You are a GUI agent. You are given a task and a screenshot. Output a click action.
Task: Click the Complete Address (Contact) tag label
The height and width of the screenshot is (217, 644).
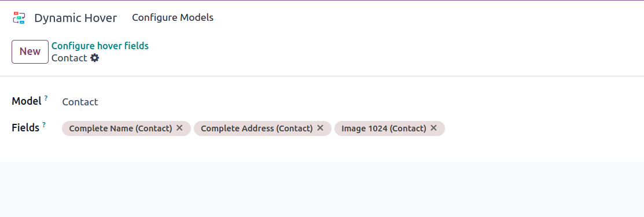coord(257,128)
